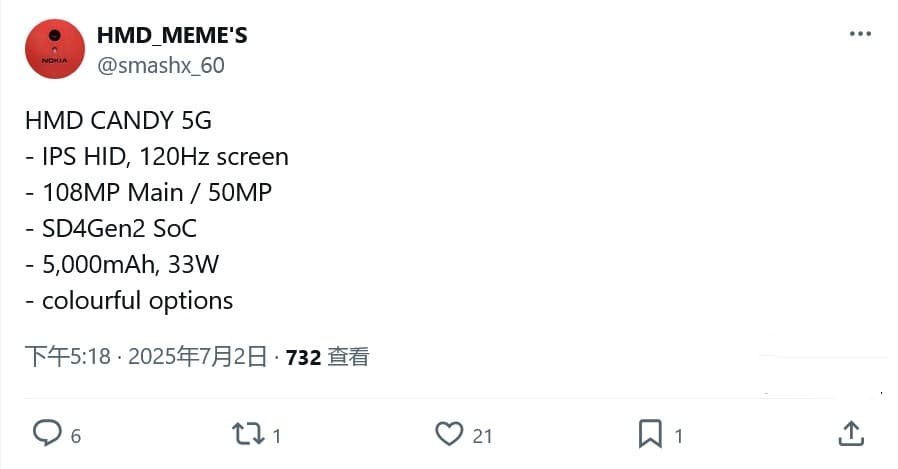Click the "108MP Main / 50MP" text line
The height and width of the screenshot is (469, 898).
point(148,193)
